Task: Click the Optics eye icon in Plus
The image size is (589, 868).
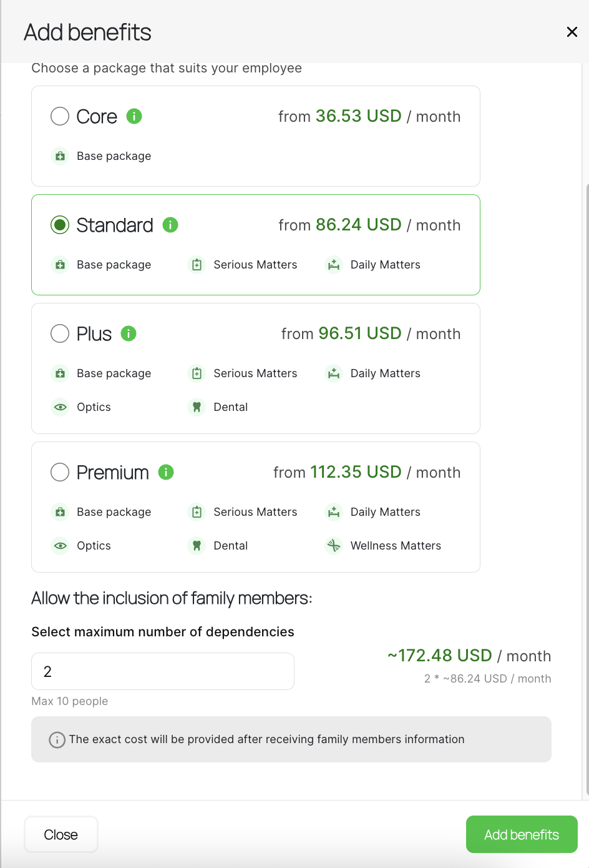Action: click(x=60, y=407)
